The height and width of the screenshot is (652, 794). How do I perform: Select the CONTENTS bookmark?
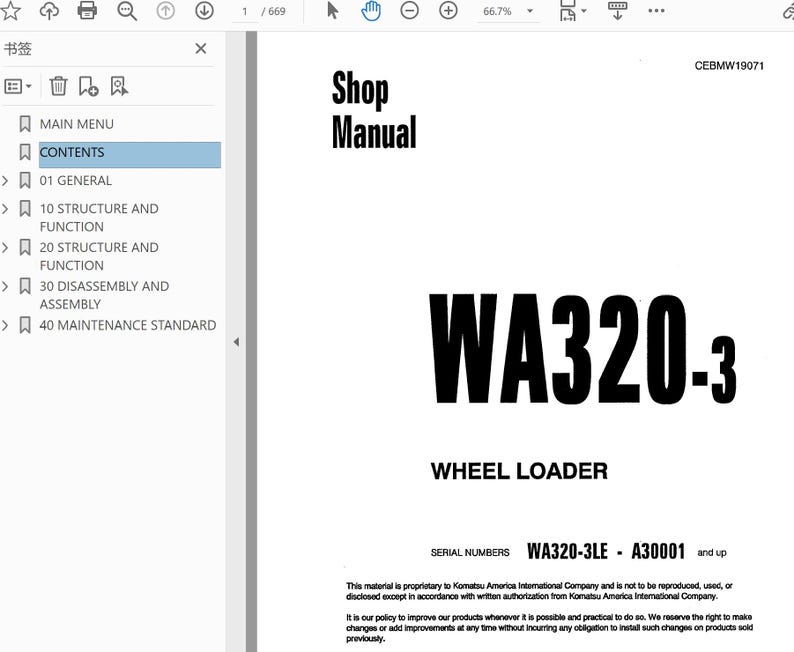pos(130,154)
